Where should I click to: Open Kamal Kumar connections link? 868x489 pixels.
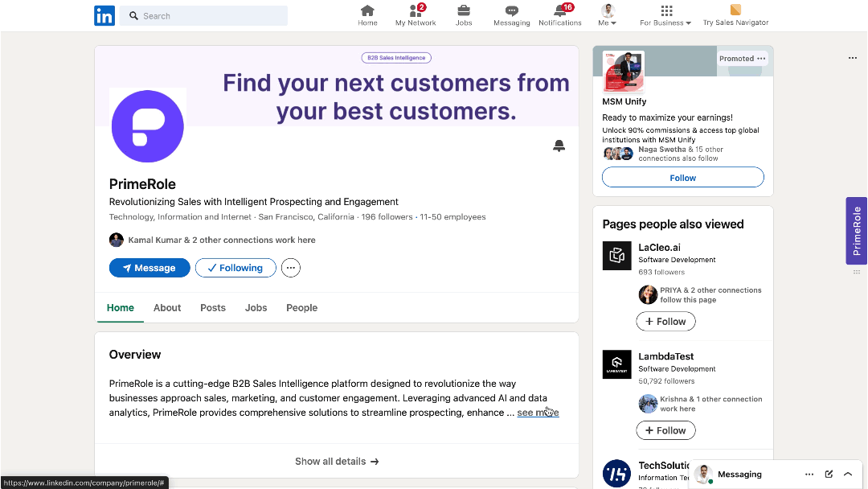click(x=222, y=240)
